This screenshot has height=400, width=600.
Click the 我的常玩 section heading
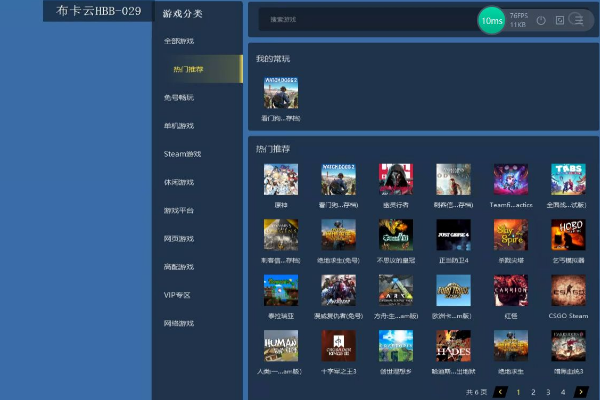[x=273, y=59]
